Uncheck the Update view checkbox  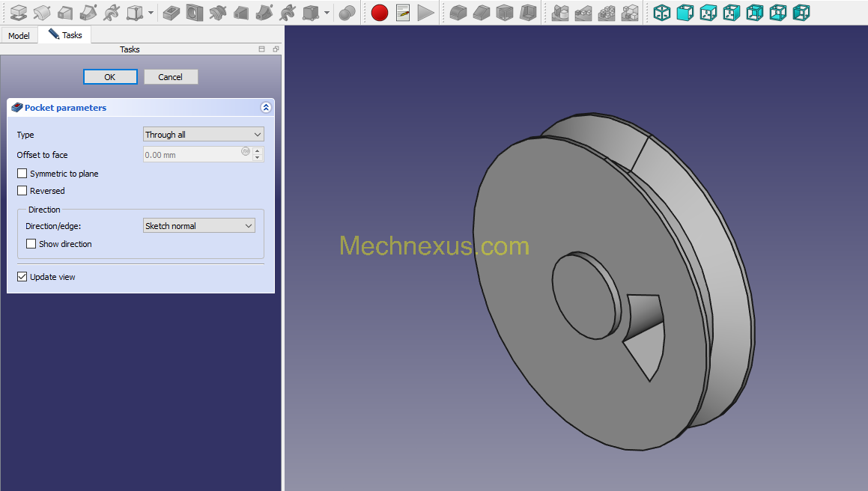tap(22, 277)
